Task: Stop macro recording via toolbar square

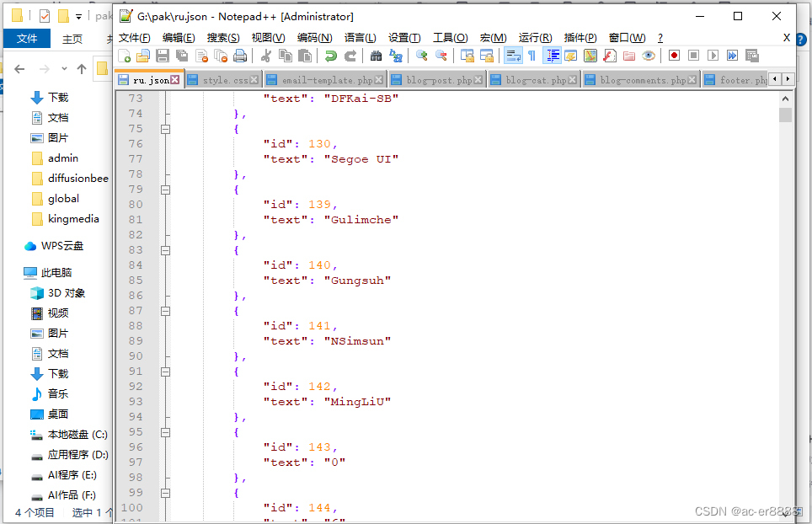Action: point(694,56)
